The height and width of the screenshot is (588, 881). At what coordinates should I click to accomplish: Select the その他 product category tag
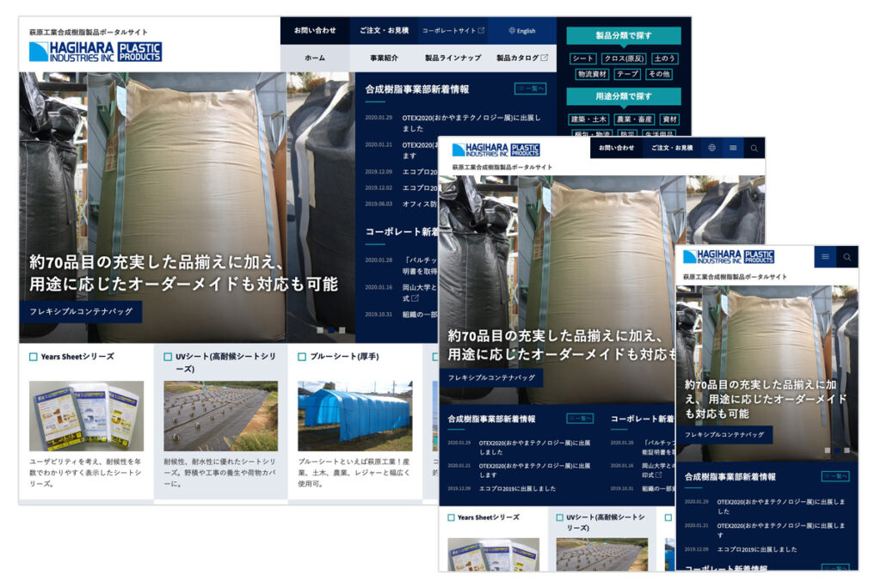659,74
